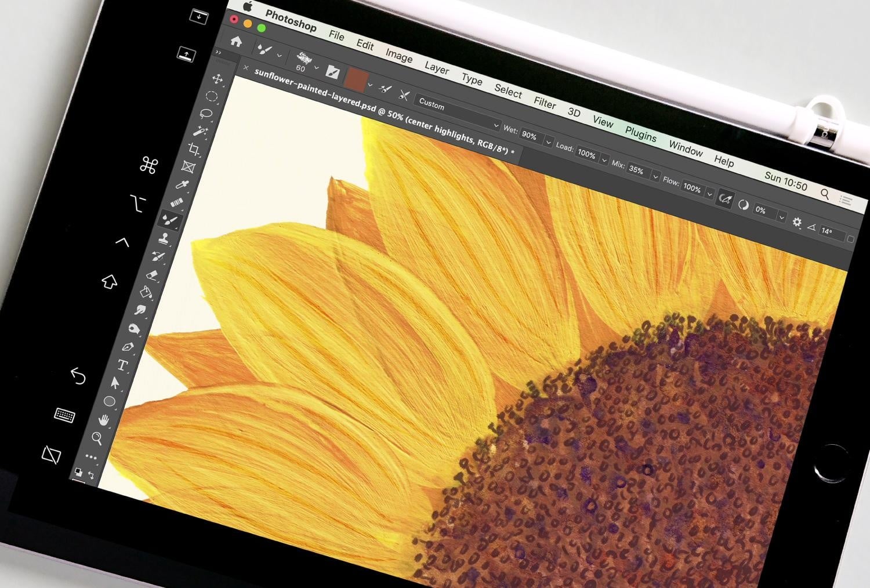The width and height of the screenshot is (870, 588).
Task: Expand the Wet 90% dropdown arrow
Action: click(548, 141)
